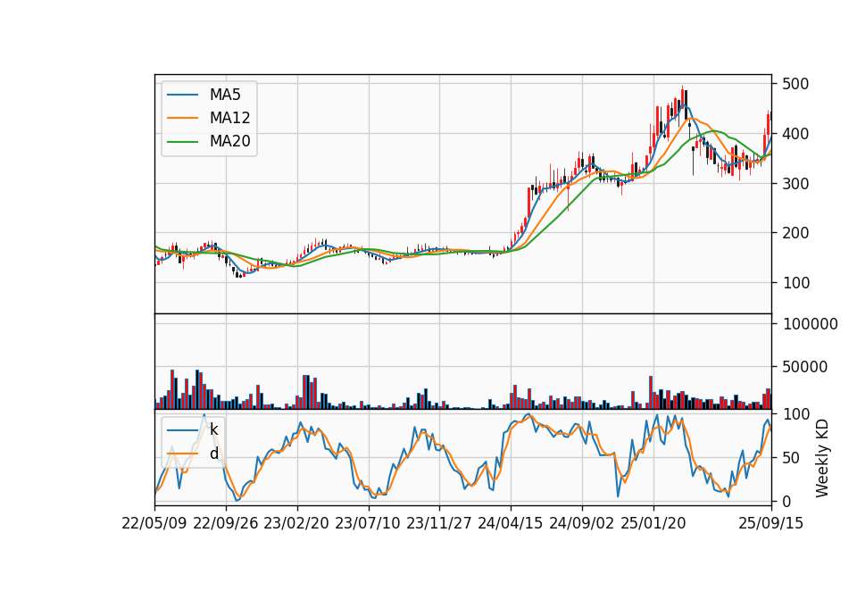Click the 25/09/15 date tick label
Image resolution: width=857 pixels, height=616 pixels.
coord(771,523)
